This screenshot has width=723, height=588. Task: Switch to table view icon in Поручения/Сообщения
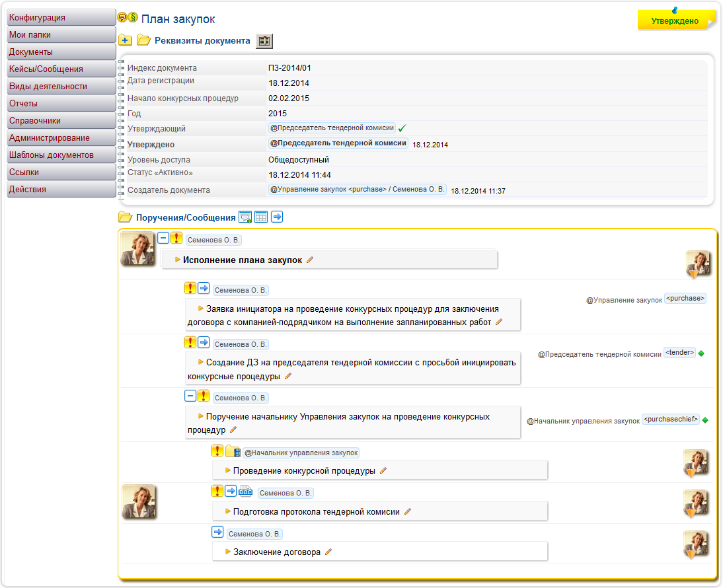(261, 217)
